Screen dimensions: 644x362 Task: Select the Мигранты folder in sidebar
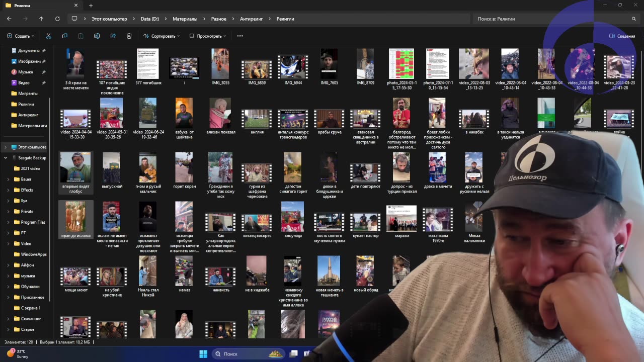(28, 94)
